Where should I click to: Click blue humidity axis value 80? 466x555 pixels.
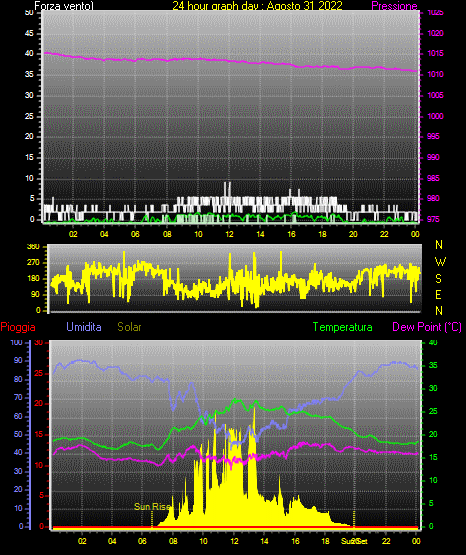point(18,379)
